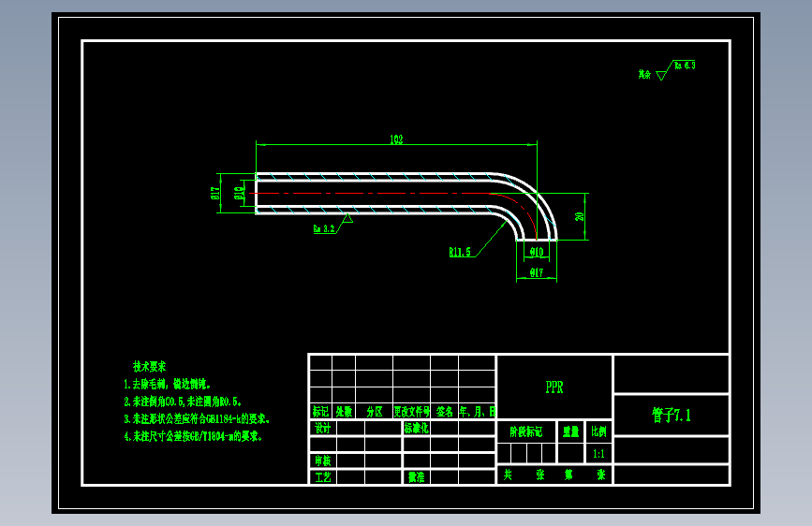Select note 1 about 去除毛刺
This screenshot has width=812, height=526.
pyautogui.click(x=168, y=384)
